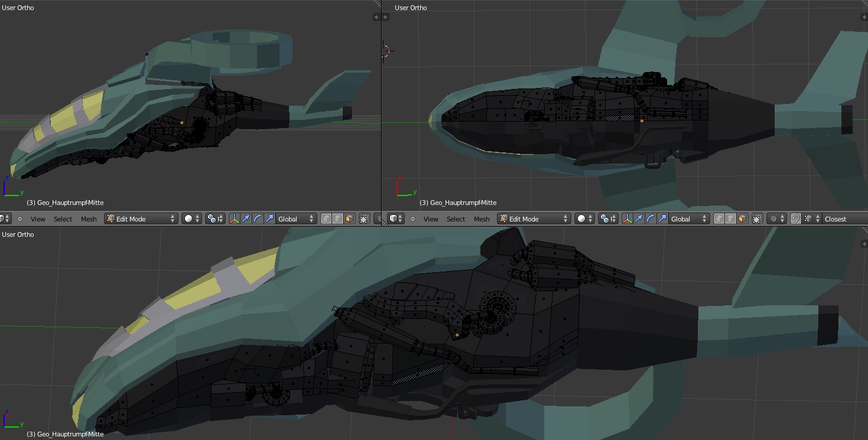Viewport: 868px width, 440px height.
Task: Collapse the header menus in the top-left viewport
Action: (x=19, y=219)
